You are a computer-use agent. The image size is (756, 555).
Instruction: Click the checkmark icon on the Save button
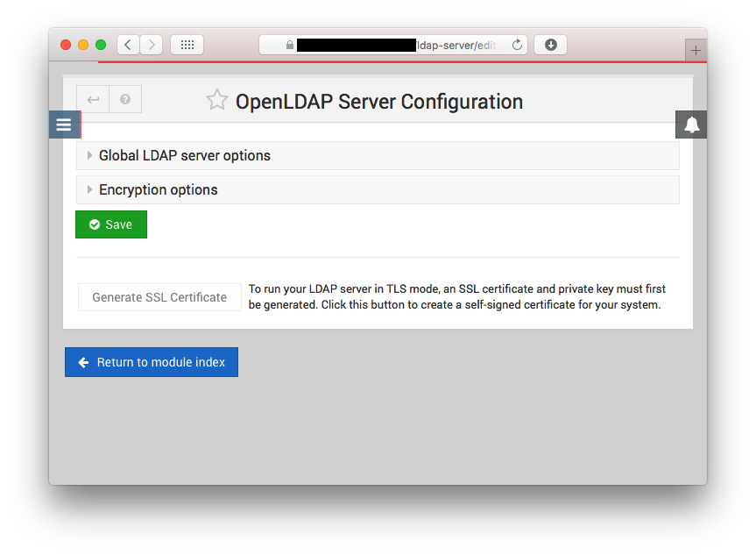coord(95,224)
